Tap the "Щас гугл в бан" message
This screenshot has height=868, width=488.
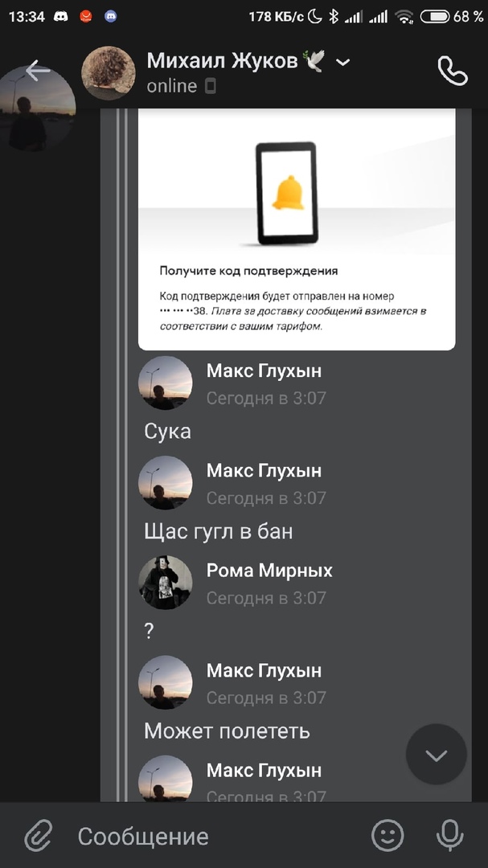(218, 531)
